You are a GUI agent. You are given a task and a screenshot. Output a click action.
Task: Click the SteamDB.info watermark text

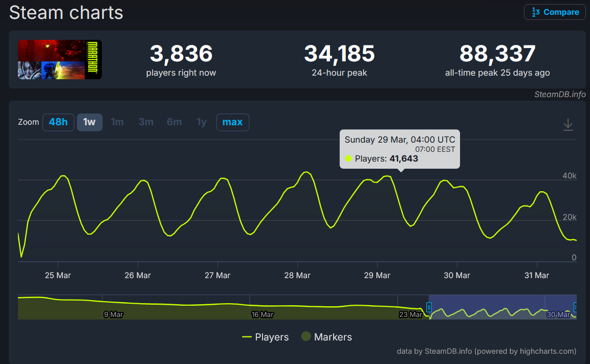[x=560, y=95]
